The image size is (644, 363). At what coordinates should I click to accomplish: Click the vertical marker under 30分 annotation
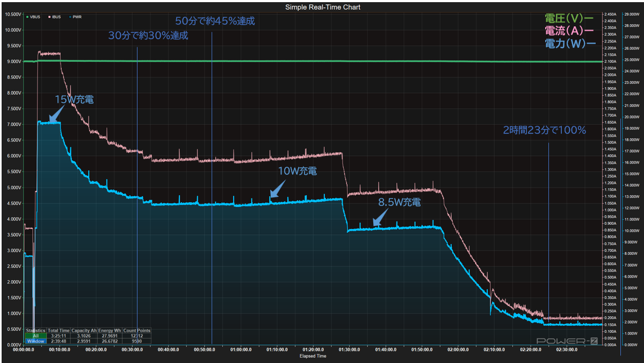pos(138,215)
